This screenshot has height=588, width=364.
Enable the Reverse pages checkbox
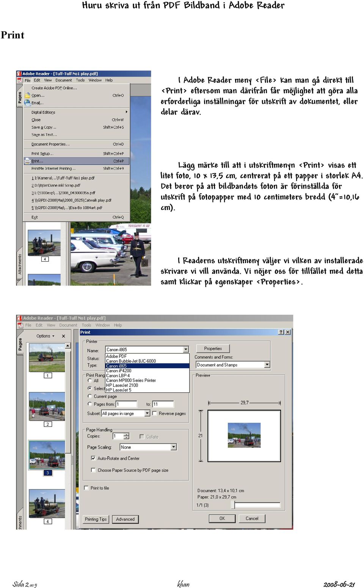155,413
